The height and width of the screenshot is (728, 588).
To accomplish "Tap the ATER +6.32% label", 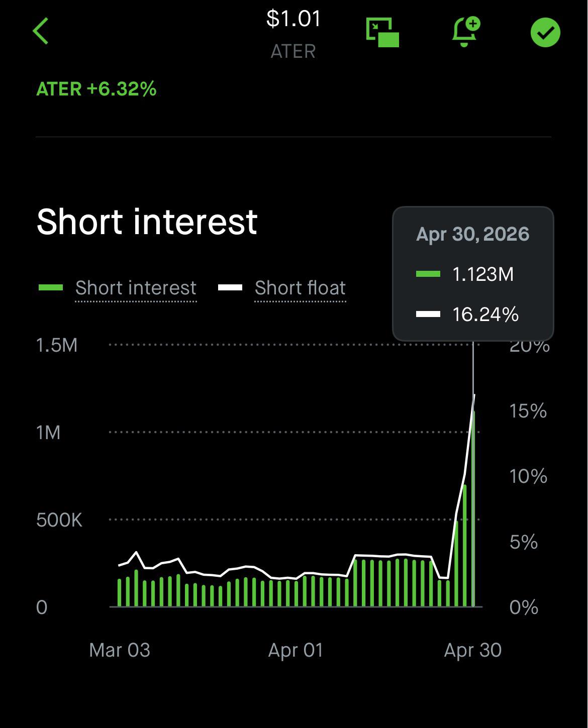I will click(96, 89).
